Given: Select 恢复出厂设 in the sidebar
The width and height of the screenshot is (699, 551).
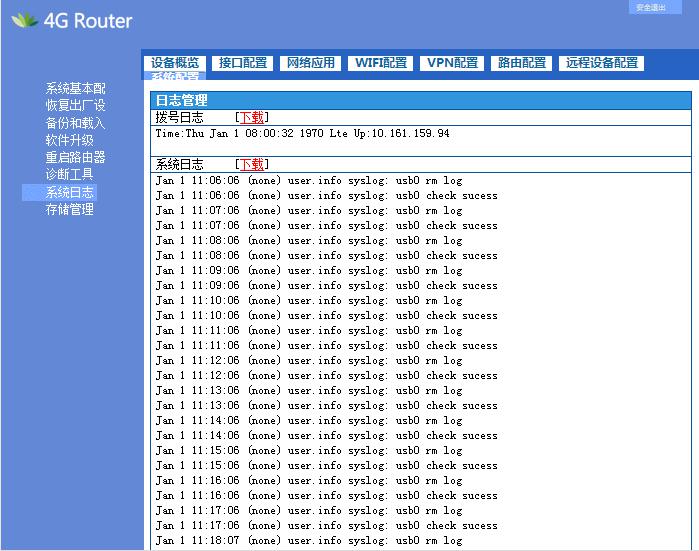Looking at the screenshot, I should [x=75, y=106].
